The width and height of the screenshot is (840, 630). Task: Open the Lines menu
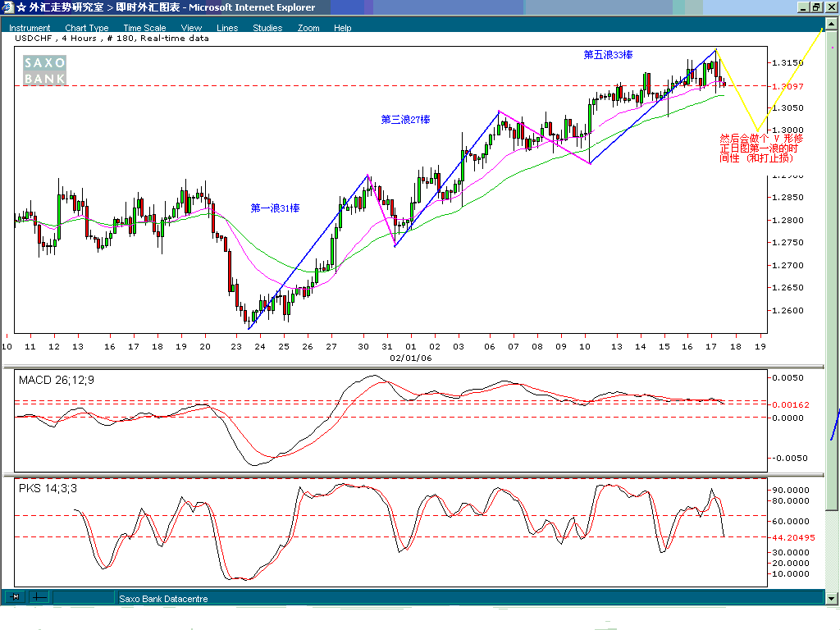tap(227, 28)
